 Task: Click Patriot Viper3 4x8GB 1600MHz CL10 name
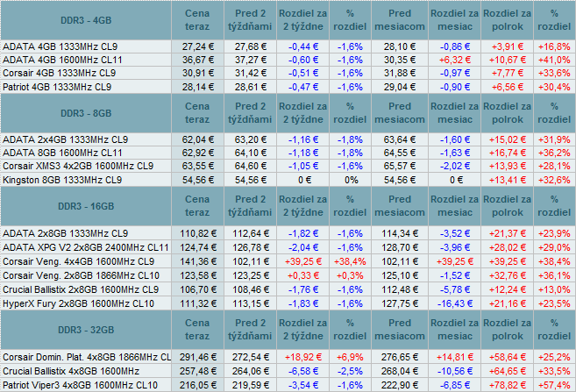pos(80,385)
